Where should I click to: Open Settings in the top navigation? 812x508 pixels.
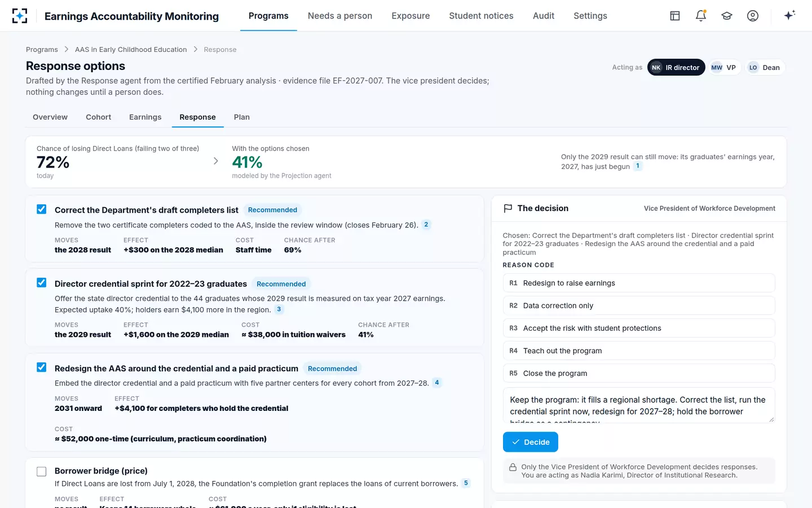point(590,16)
